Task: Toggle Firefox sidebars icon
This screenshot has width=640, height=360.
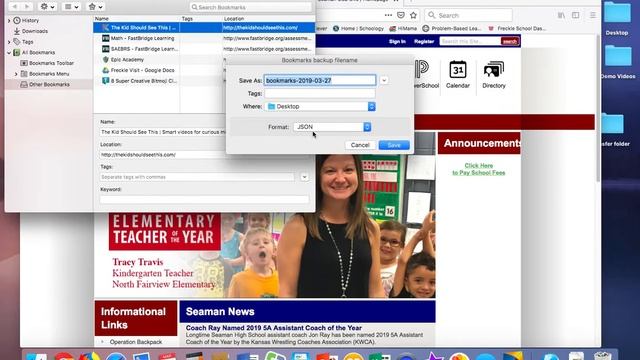Action: point(576,15)
